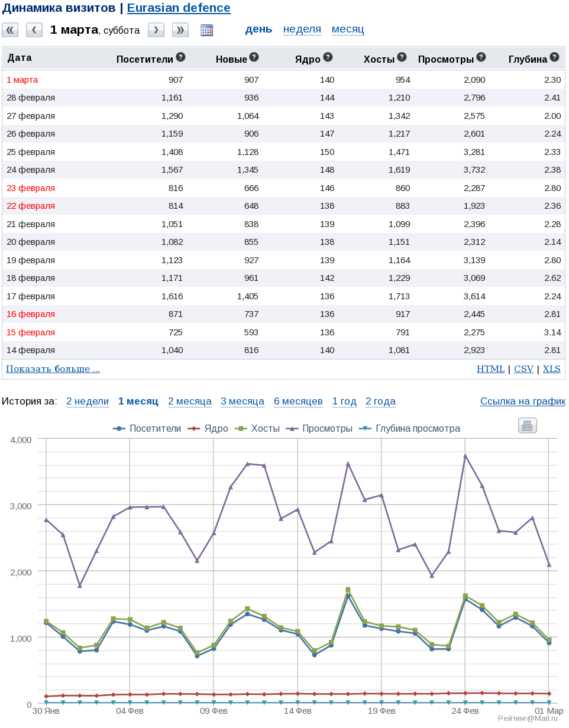Click the Просмотры point on 01 Мар
569x728 pixels.
point(549,564)
